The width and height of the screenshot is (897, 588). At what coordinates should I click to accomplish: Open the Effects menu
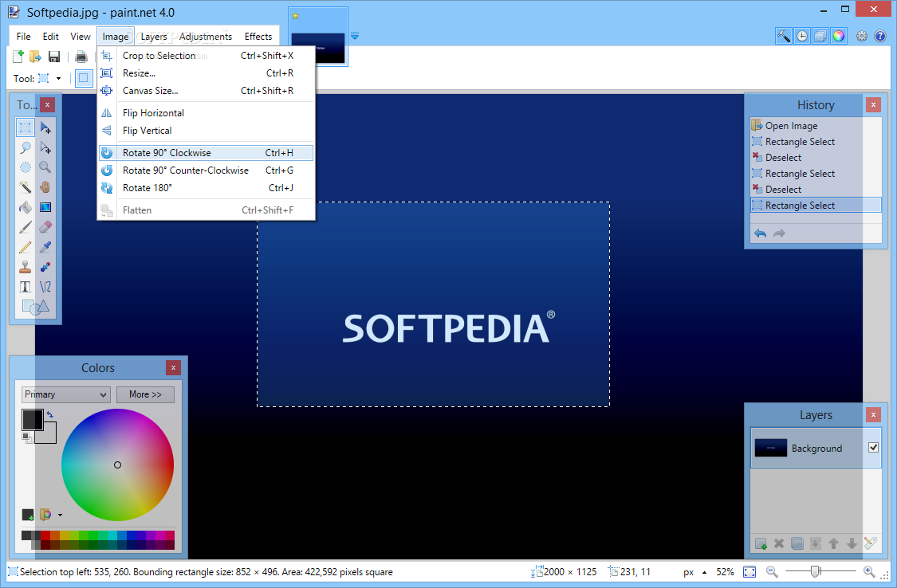tap(258, 36)
